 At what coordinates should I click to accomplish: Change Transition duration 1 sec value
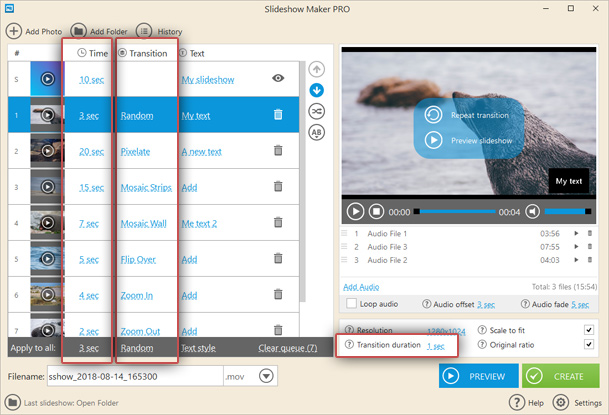pyautogui.click(x=436, y=346)
